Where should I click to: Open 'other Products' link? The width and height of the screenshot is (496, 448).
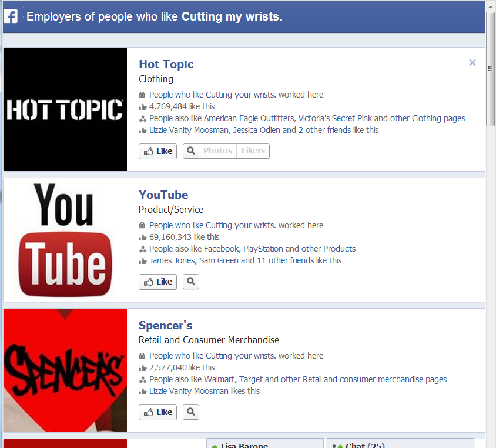pos(329,249)
